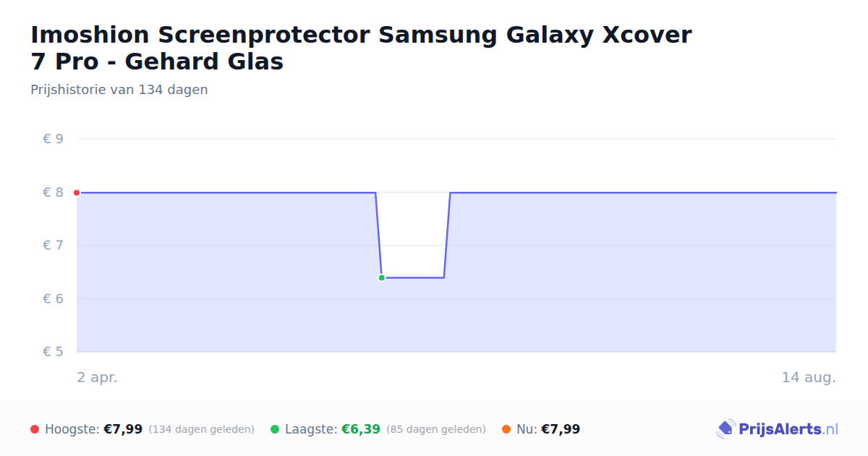
Task: Click the € 8 axis label
Action: tap(53, 193)
